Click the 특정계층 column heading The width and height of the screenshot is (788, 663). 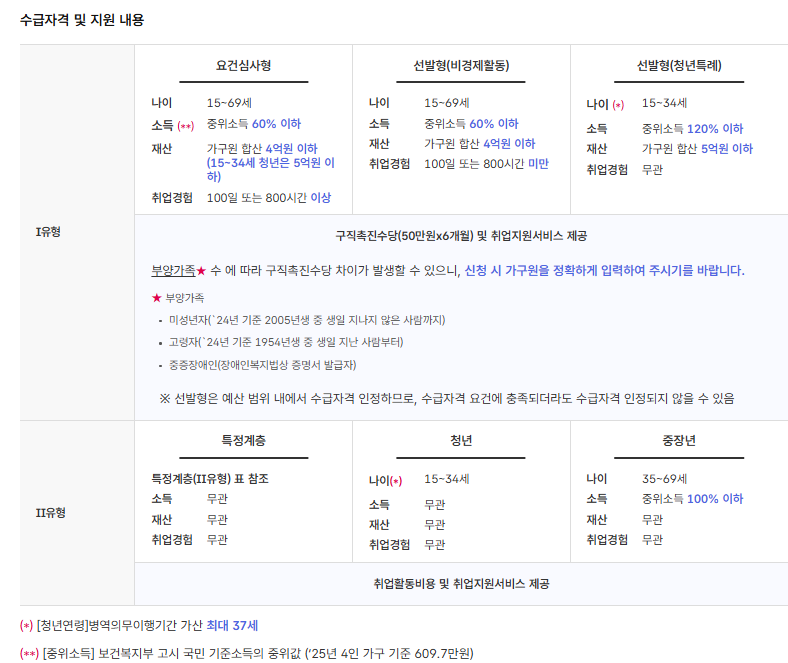click(244, 440)
